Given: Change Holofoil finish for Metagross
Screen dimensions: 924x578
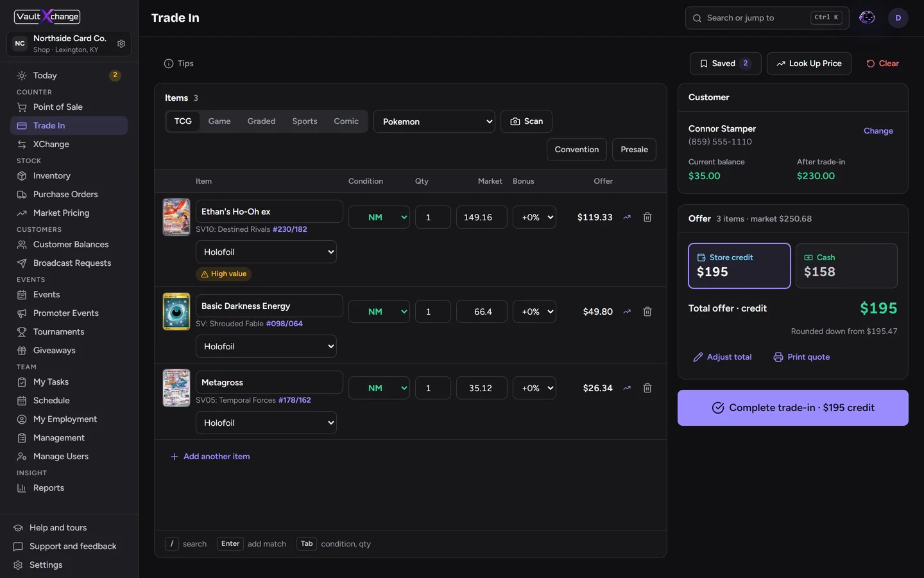Looking at the screenshot, I should point(266,423).
